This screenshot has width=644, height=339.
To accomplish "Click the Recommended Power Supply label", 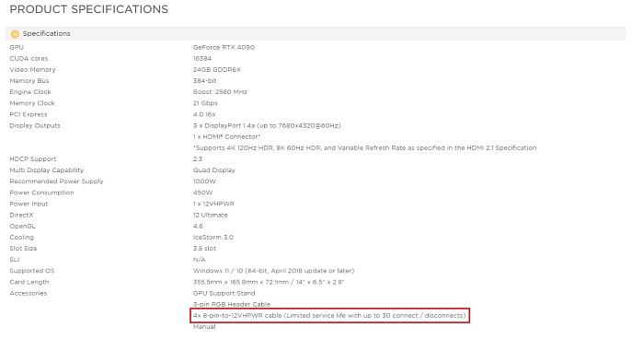I will (56, 181).
